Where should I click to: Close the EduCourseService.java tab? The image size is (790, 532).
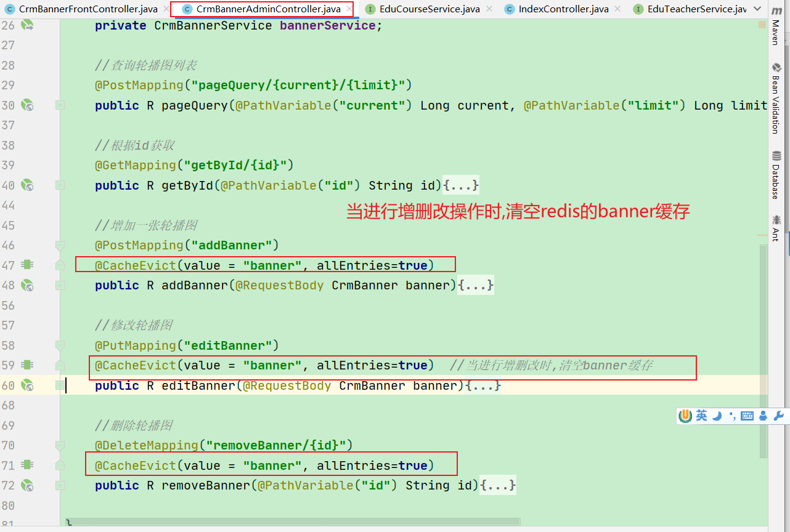tap(489, 9)
